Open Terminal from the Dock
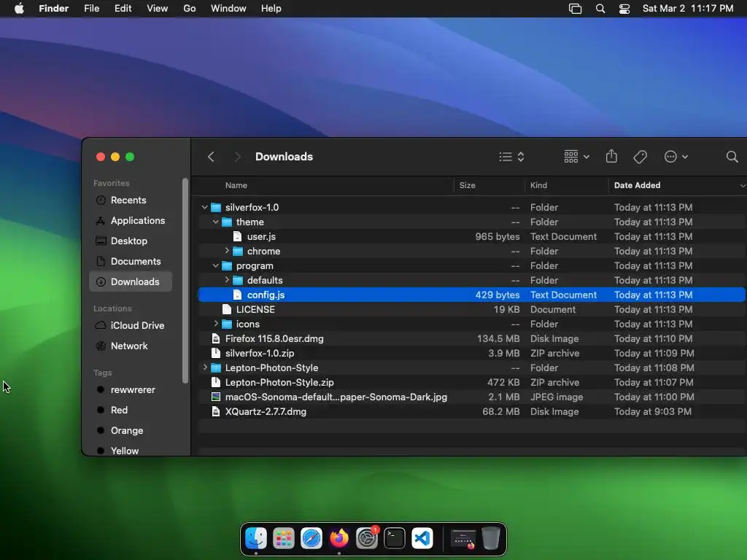747x560 pixels. pos(395,538)
